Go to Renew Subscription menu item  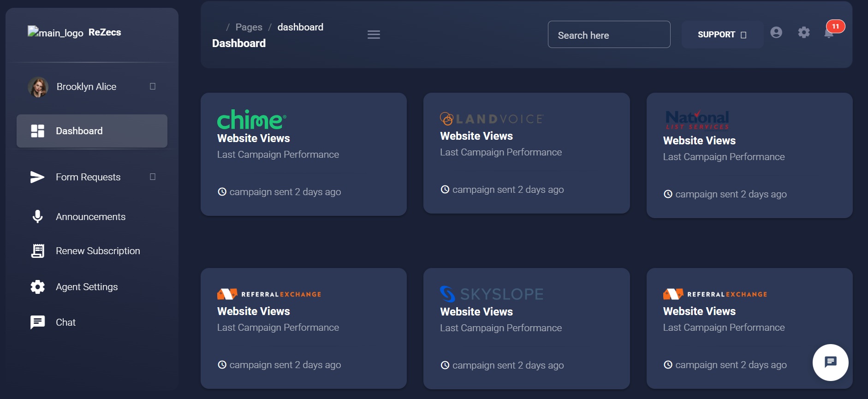point(98,251)
